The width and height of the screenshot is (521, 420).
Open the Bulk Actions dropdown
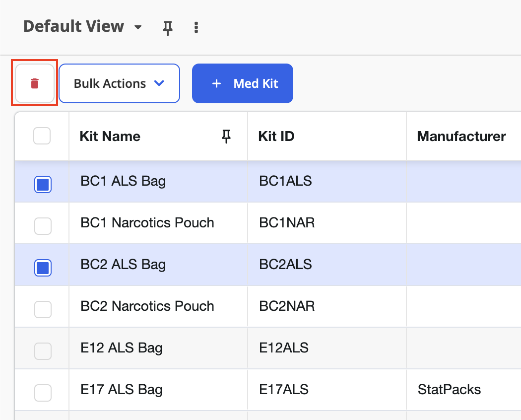(119, 83)
